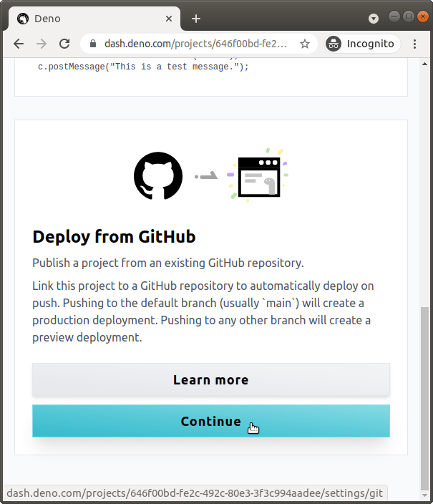Image resolution: width=433 pixels, height=504 pixels.
Task: Click the page scrollbar thumb
Action: 424,398
